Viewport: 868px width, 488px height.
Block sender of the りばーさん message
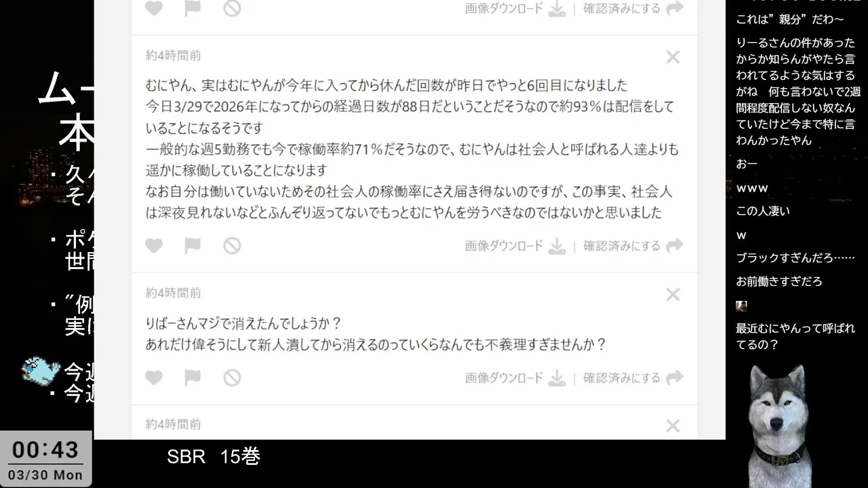pyautogui.click(x=232, y=378)
